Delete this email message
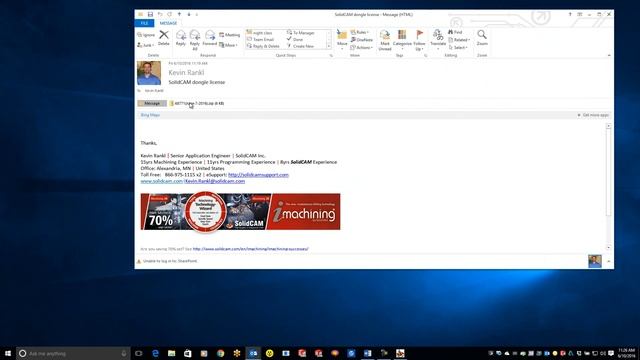 click(164, 38)
